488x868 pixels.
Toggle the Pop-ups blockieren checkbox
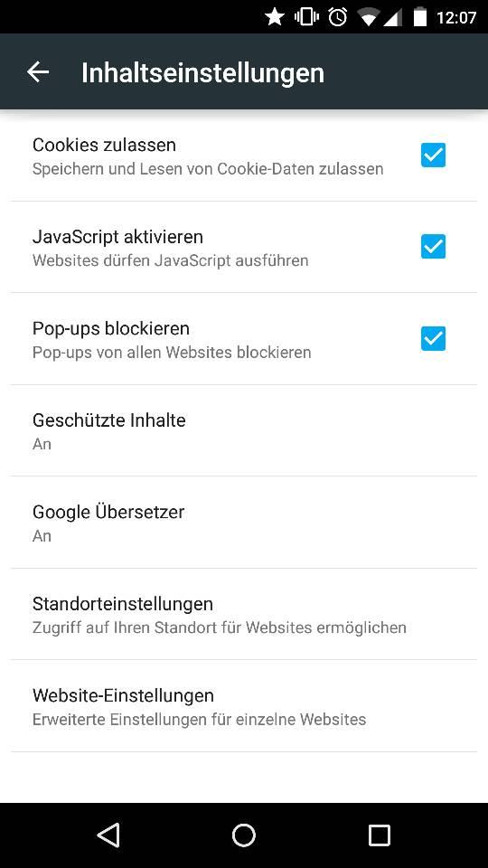coord(433,338)
